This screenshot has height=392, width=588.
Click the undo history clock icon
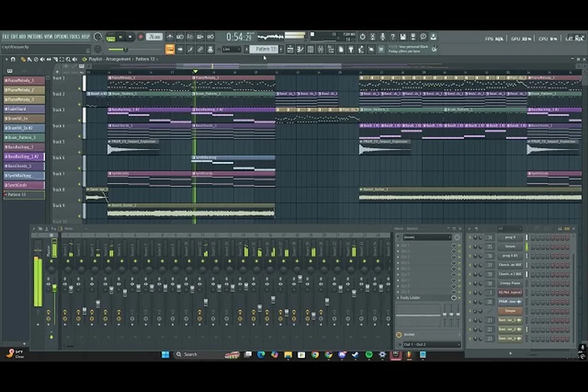point(362,37)
